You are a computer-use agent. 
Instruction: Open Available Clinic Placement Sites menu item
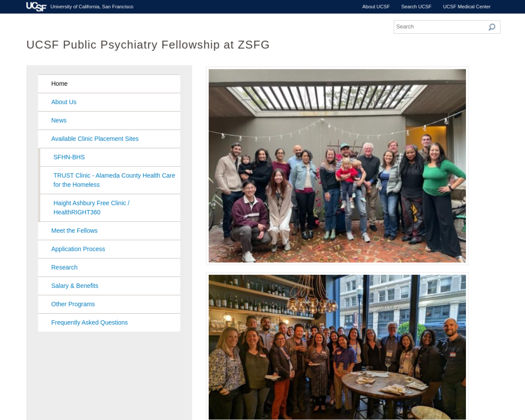pyautogui.click(x=109, y=139)
